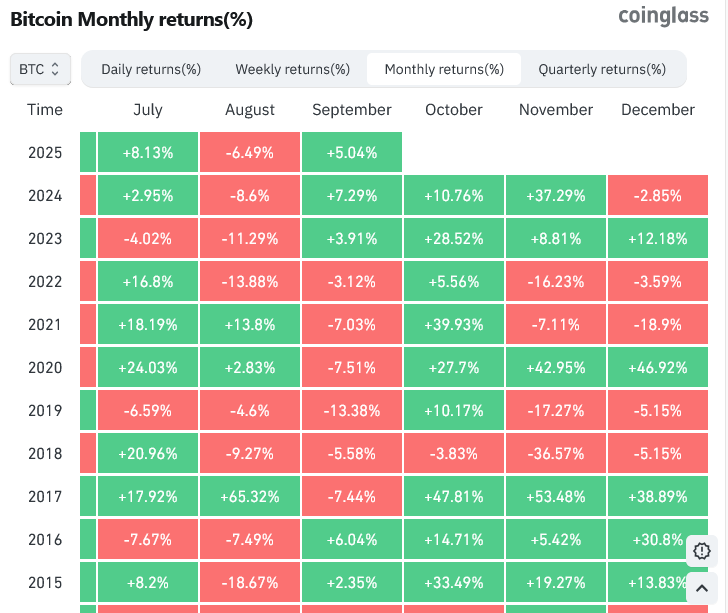Click the -3.83% cell for October 2018
The height and width of the screenshot is (613, 728).
pyautogui.click(x=454, y=453)
